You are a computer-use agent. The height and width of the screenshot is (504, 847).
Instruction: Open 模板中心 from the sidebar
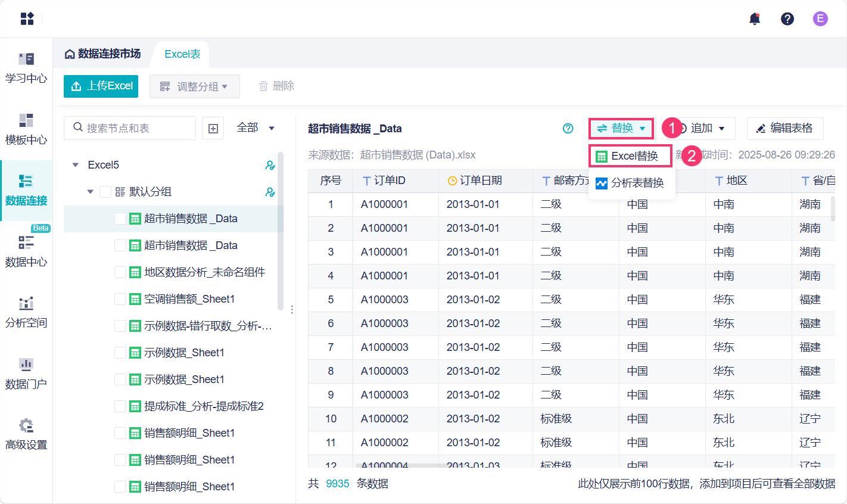click(x=26, y=129)
